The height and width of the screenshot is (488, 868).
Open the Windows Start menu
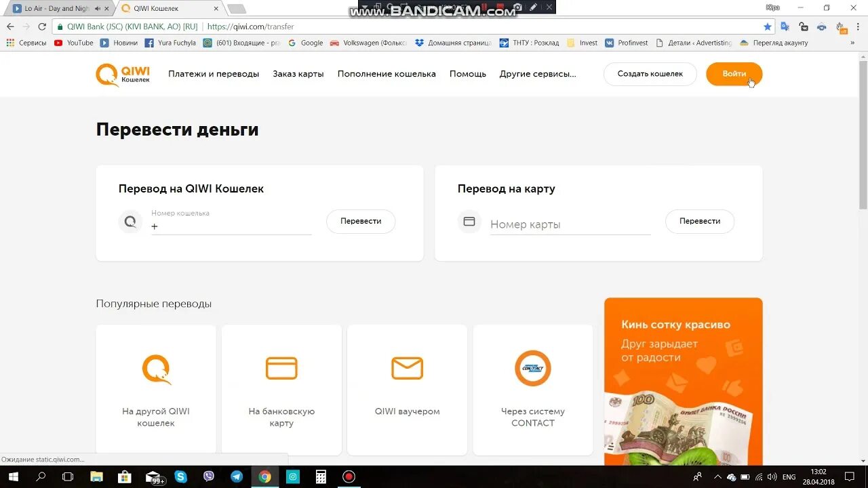coord(13,476)
